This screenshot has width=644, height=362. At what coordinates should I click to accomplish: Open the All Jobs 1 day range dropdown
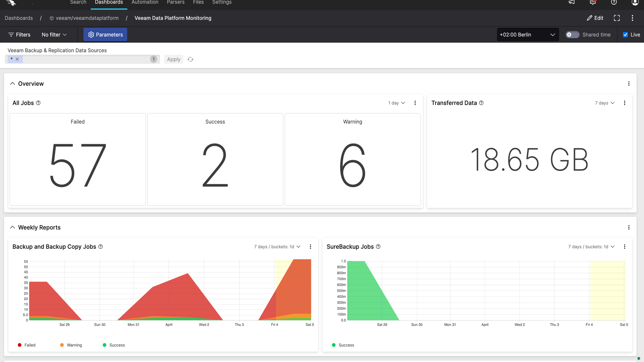click(x=396, y=103)
